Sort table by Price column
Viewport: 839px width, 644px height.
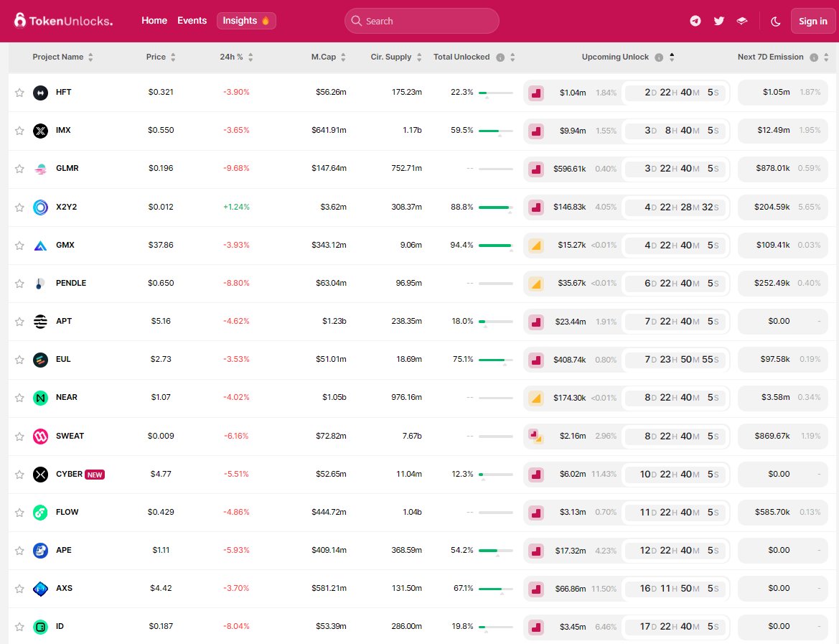(x=161, y=57)
